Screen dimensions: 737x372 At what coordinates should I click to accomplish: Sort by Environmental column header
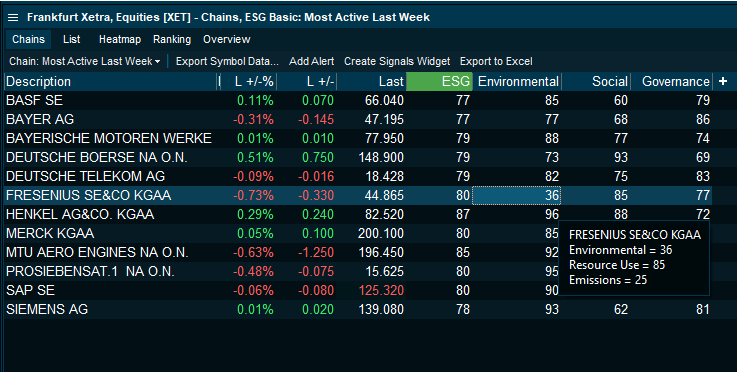[517, 81]
